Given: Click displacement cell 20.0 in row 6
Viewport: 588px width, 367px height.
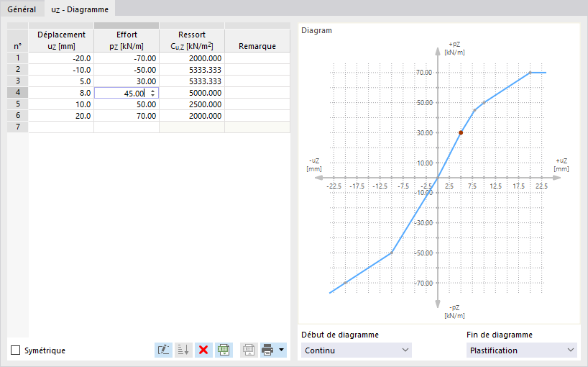Looking at the screenshot, I should click(61, 116).
